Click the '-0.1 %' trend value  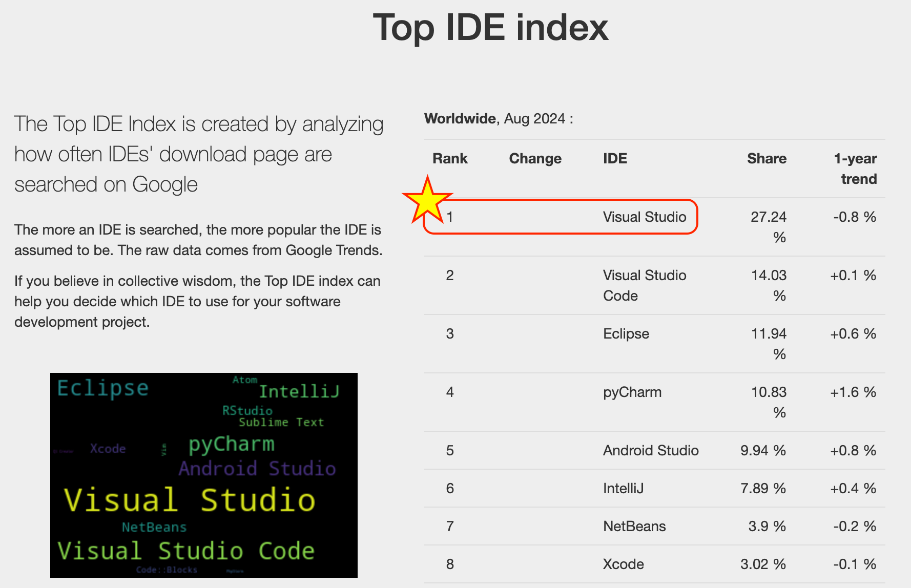coord(855,564)
